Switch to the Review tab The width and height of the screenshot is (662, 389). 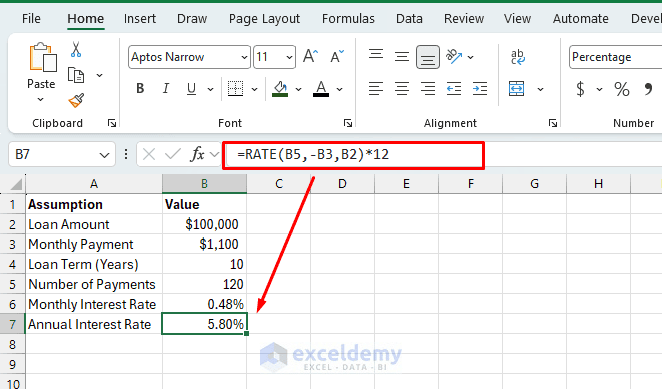pos(464,19)
